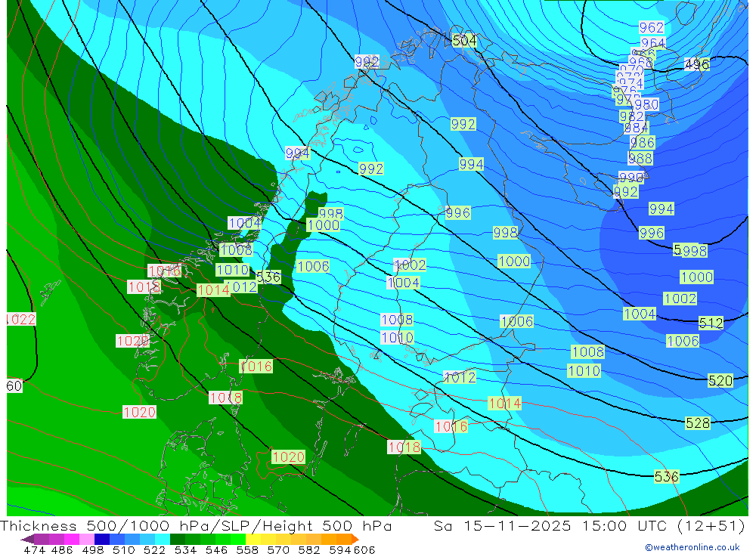Click the 988 isobar label

click(640, 158)
